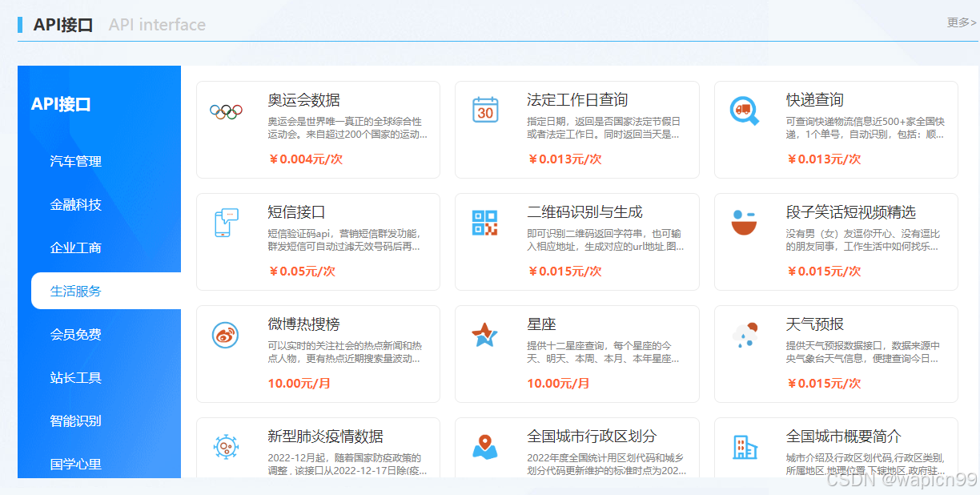
Task: Click the 天气预报 description text
Action: (863, 352)
